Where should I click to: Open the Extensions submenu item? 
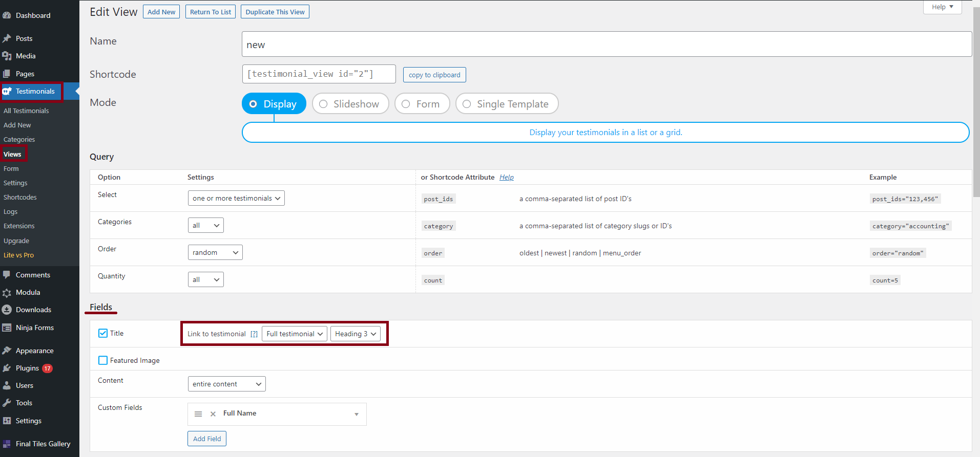tap(19, 226)
